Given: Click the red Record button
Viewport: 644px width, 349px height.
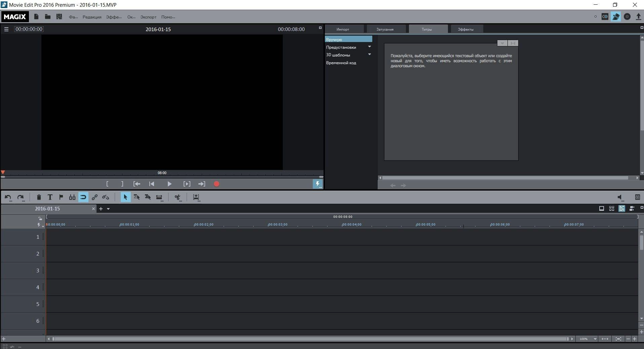Looking at the screenshot, I should pos(217,184).
